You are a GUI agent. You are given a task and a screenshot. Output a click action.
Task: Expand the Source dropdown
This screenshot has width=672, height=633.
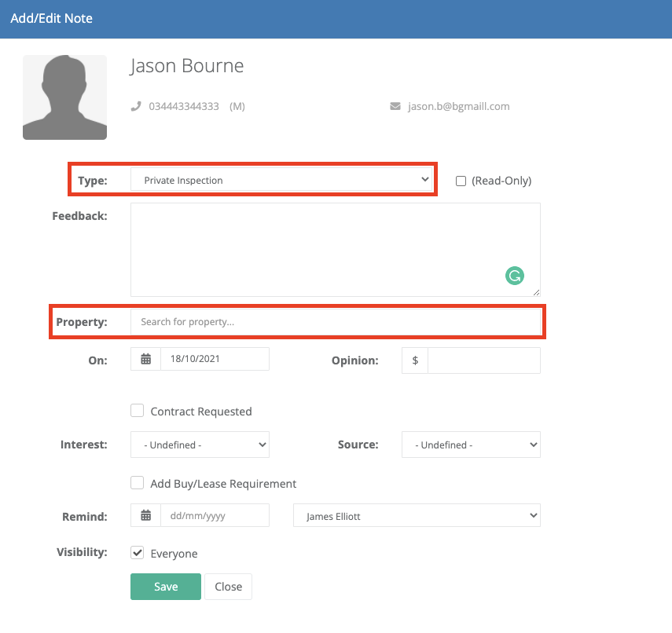click(471, 445)
